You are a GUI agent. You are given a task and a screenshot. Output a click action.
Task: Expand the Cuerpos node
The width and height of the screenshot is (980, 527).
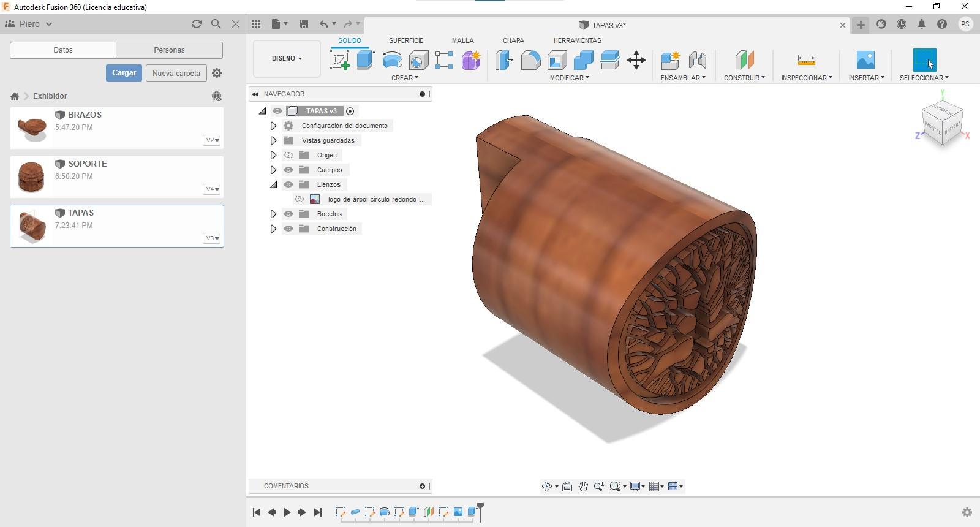click(273, 170)
